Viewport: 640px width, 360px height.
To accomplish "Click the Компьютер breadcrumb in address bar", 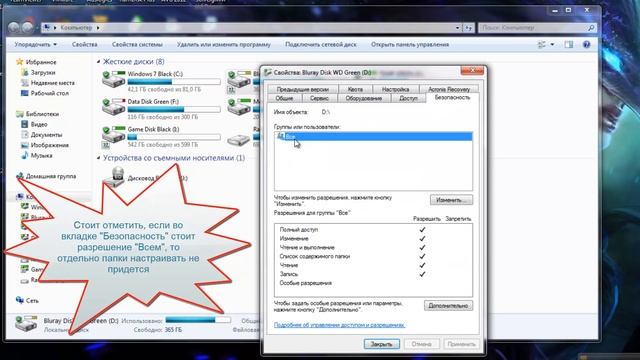I will click(x=76, y=28).
